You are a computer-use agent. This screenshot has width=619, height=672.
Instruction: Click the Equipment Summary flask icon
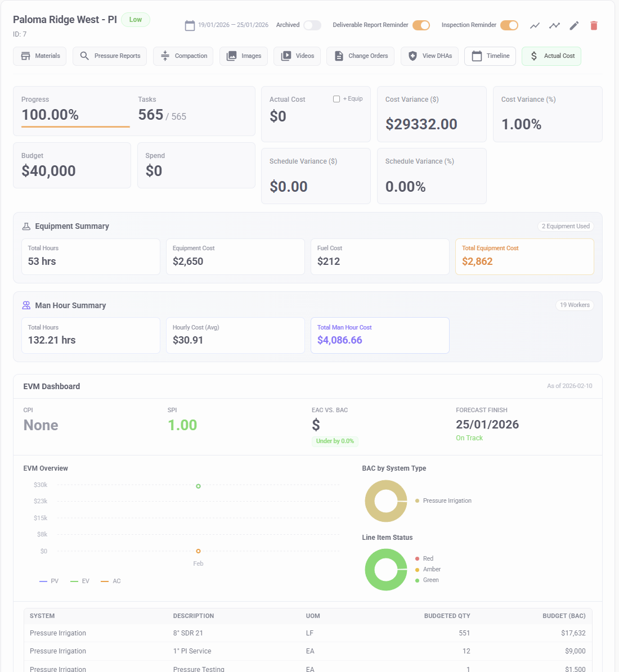pyautogui.click(x=26, y=226)
